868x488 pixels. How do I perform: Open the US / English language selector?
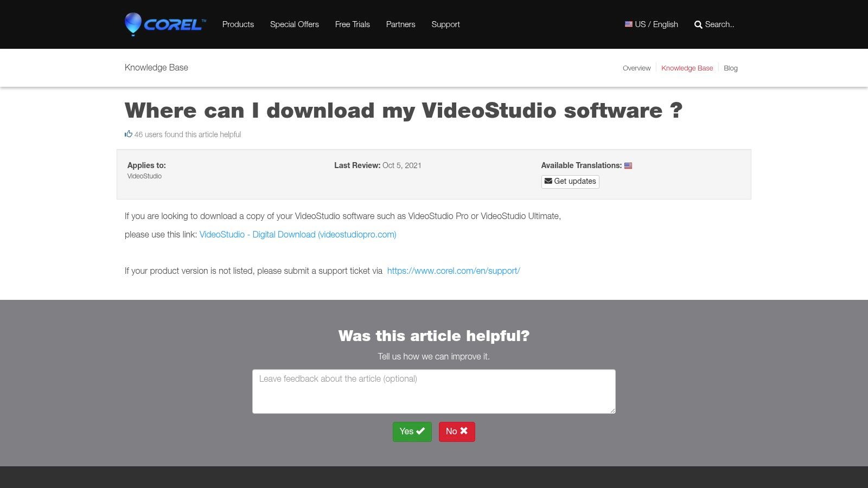pyautogui.click(x=656, y=24)
